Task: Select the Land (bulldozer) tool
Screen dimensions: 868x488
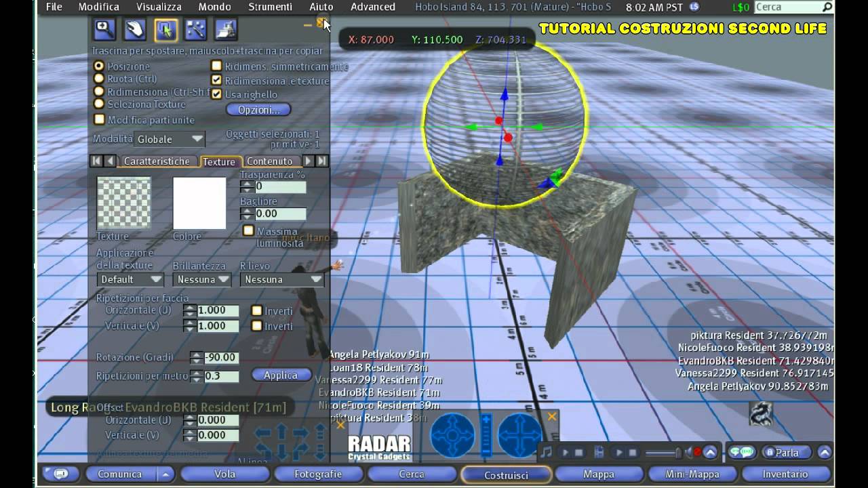Action: point(226,28)
